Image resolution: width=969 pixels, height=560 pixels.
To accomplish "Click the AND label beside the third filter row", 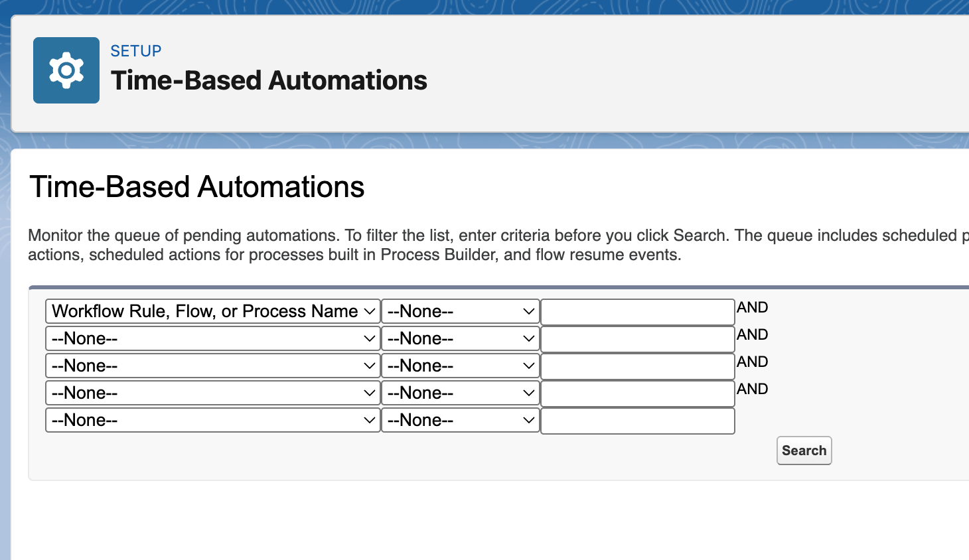I will point(753,362).
